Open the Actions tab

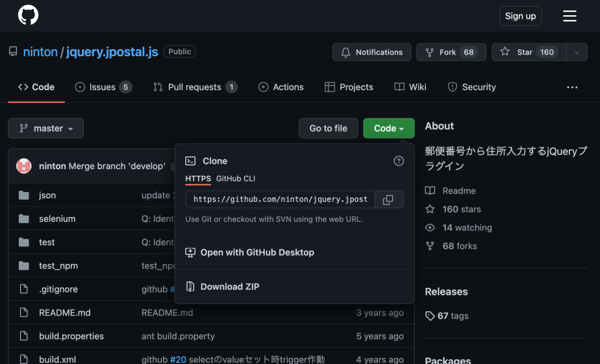point(281,87)
